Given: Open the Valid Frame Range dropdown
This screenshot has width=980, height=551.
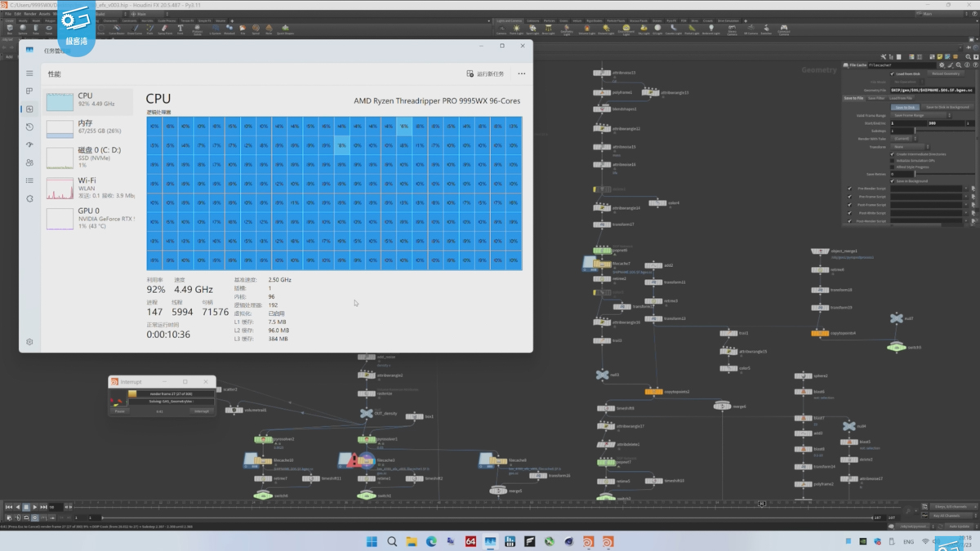Looking at the screenshot, I should (921, 115).
